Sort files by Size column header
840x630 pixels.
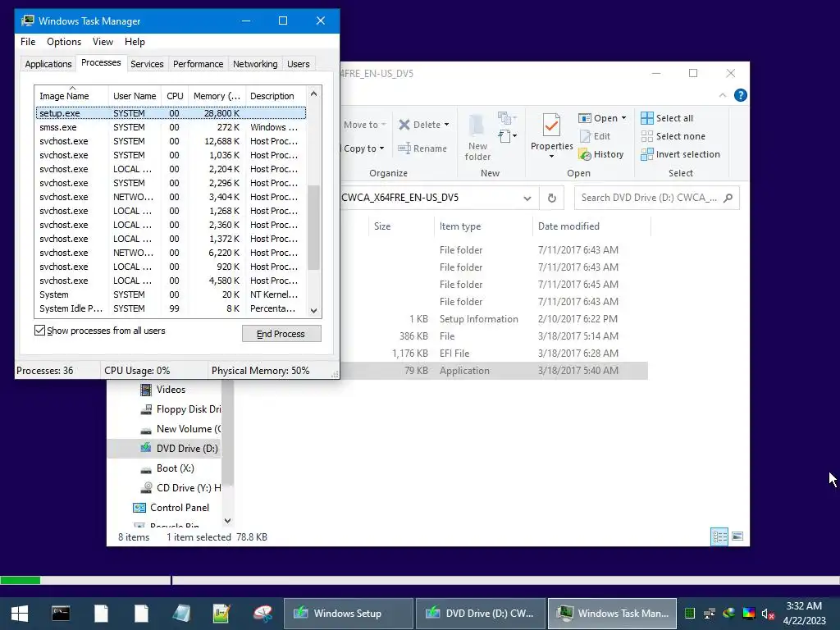coord(400,226)
